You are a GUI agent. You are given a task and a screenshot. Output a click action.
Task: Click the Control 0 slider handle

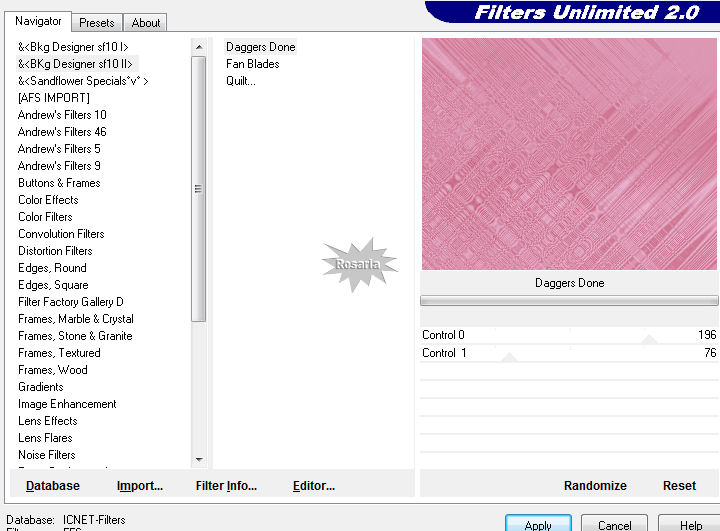(649, 340)
